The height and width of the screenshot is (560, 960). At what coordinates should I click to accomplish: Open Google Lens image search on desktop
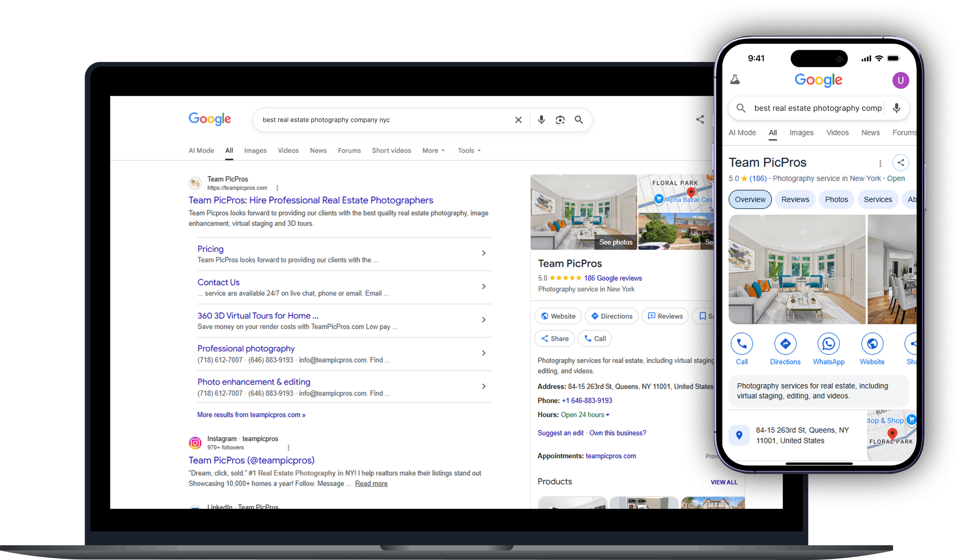tap(560, 120)
